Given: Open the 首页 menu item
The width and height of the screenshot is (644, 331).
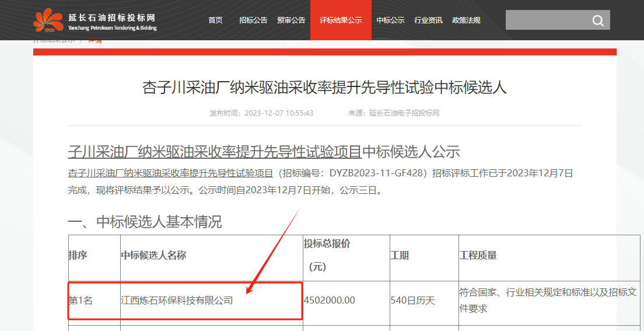Looking at the screenshot, I should tap(215, 20).
